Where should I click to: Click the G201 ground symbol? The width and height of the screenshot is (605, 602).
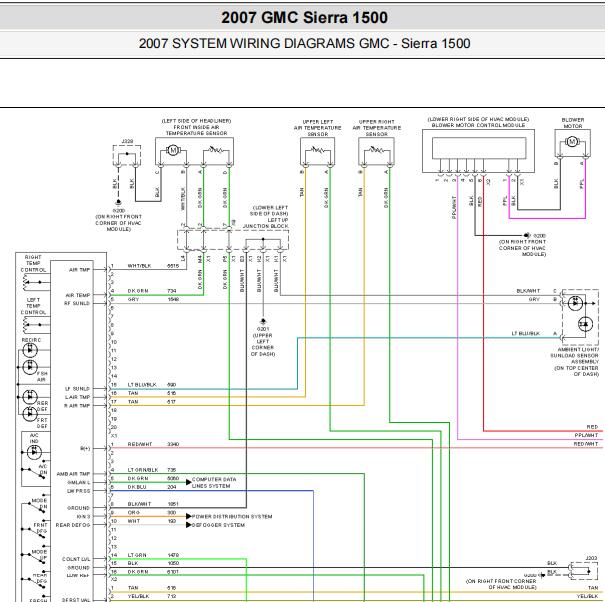[263, 321]
